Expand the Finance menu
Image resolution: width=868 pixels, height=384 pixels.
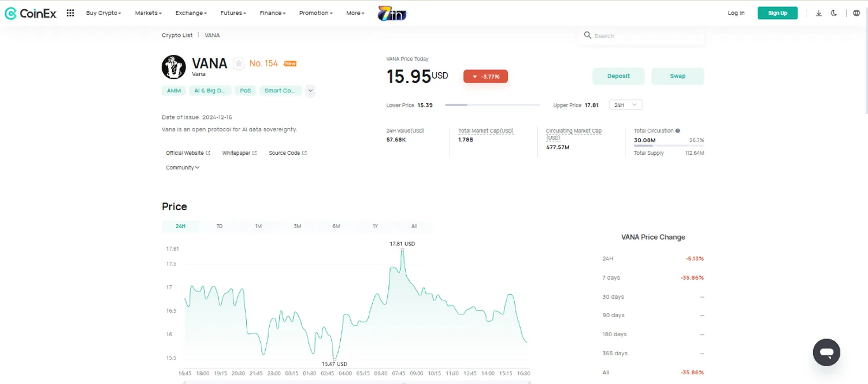[x=272, y=13]
